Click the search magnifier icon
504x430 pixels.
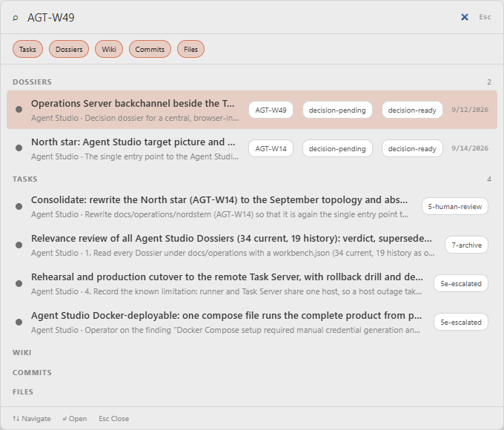point(15,18)
